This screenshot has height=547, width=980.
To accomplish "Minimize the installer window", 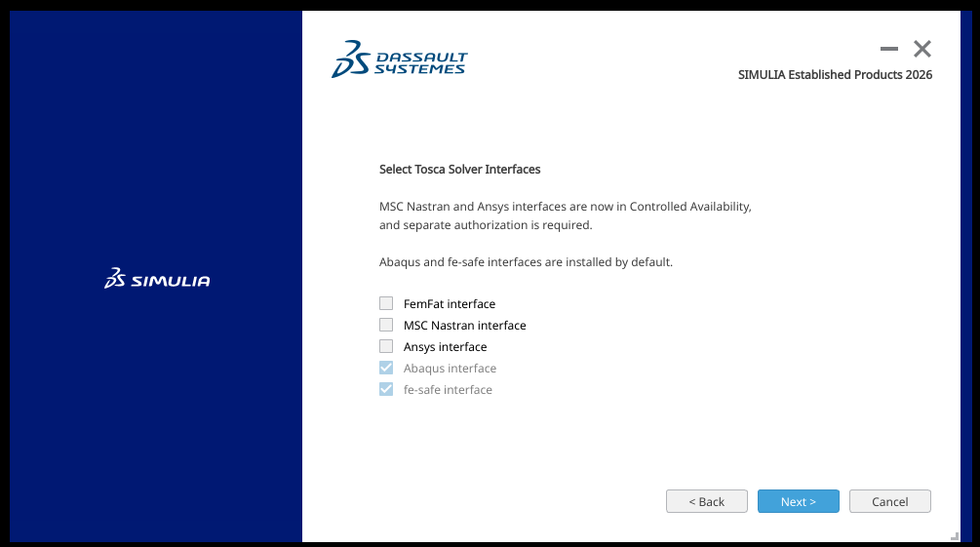I will 888,49.
